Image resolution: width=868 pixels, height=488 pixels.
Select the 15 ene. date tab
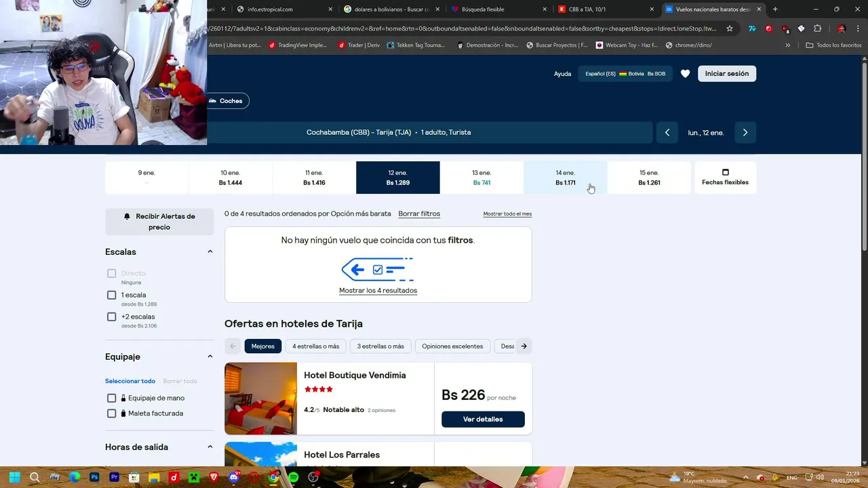649,178
